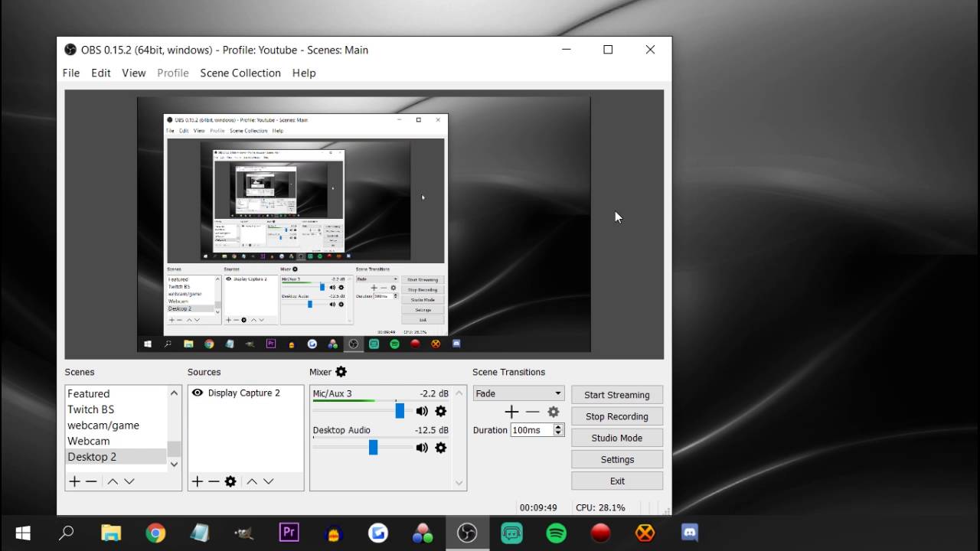Decrease Duration with spinner down arrow
Screen dimensions: 980x551
click(x=558, y=434)
